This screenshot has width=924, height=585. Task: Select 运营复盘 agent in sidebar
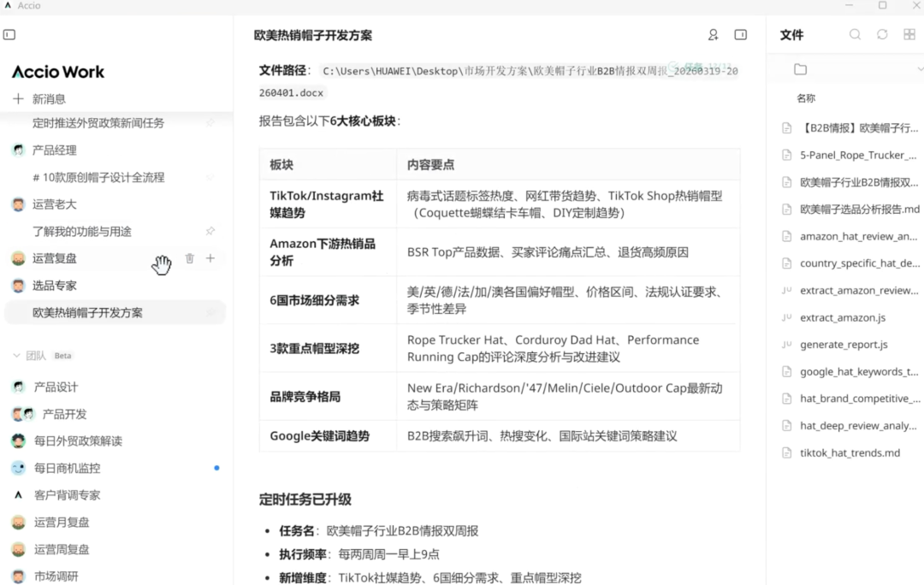click(54, 258)
